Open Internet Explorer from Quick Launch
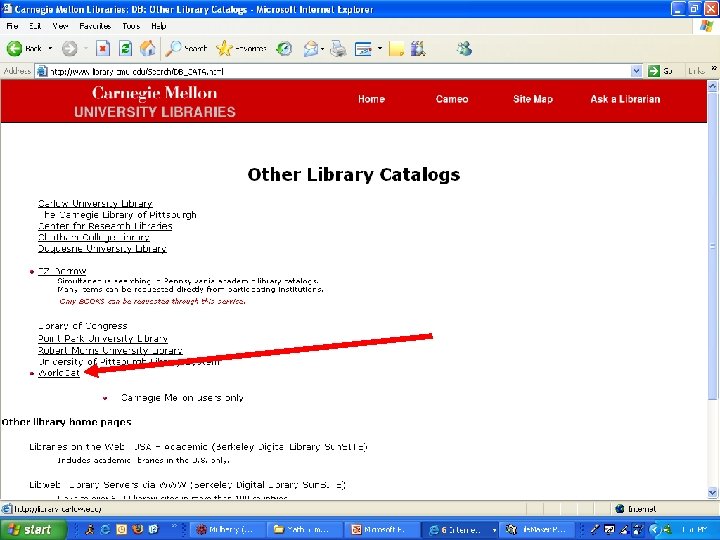 click(105, 529)
